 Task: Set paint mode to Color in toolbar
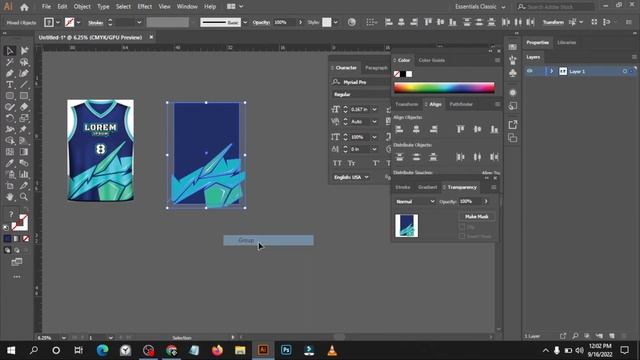pos(8,239)
